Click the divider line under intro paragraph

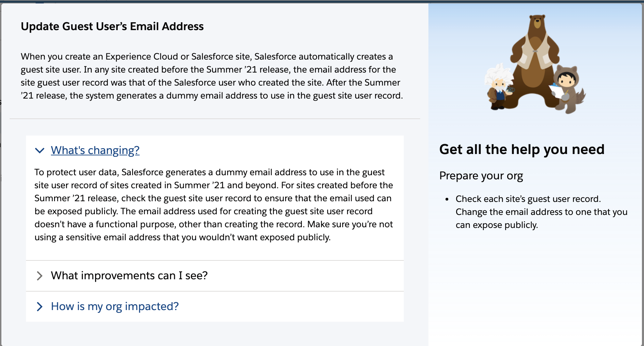coord(215,119)
